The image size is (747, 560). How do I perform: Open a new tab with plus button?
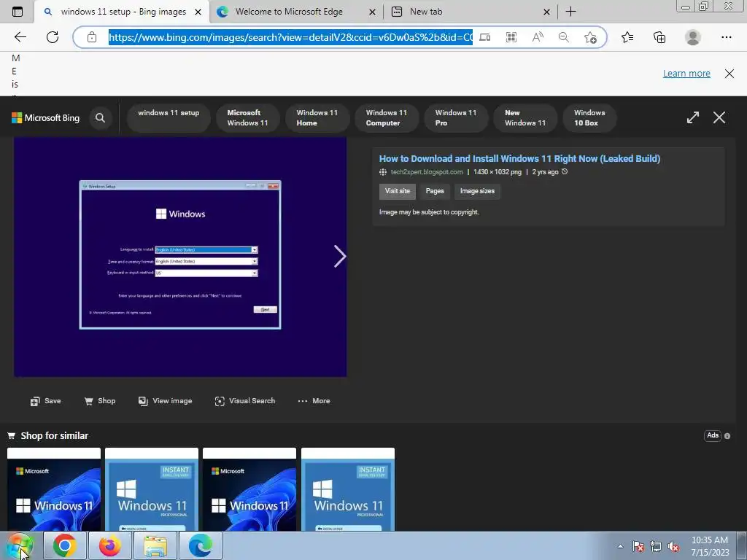click(570, 12)
